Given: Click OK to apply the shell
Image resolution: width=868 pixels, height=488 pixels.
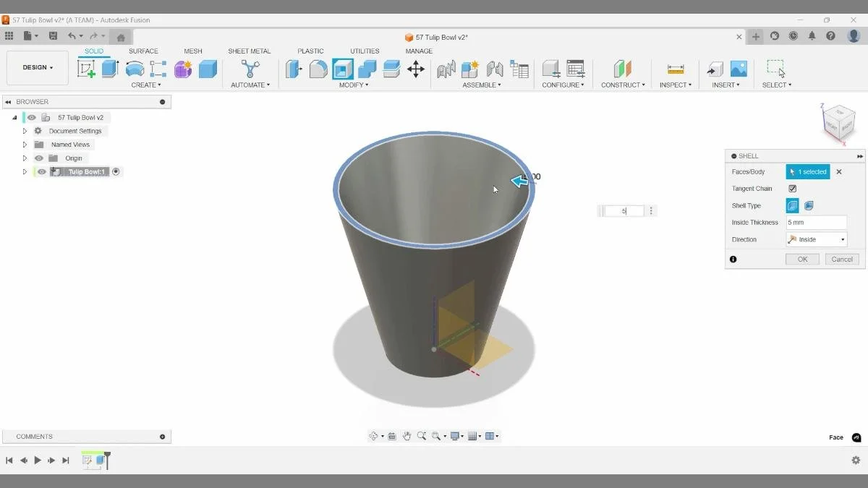Looking at the screenshot, I should [801, 259].
